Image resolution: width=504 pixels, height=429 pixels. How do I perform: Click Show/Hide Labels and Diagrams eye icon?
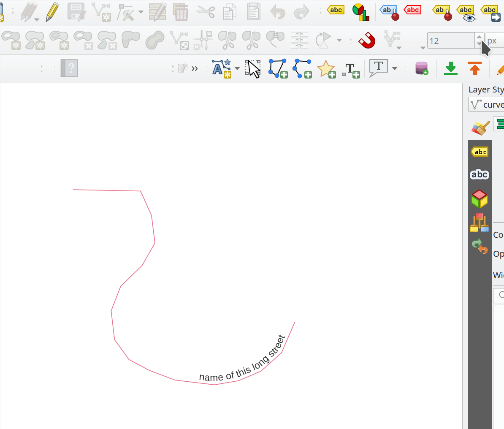(x=467, y=13)
